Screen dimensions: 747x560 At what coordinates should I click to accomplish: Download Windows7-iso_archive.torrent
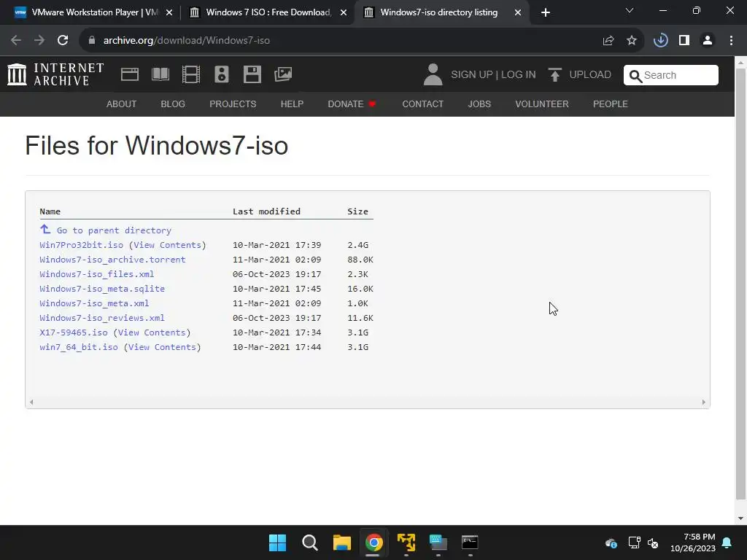pos(112,260)
